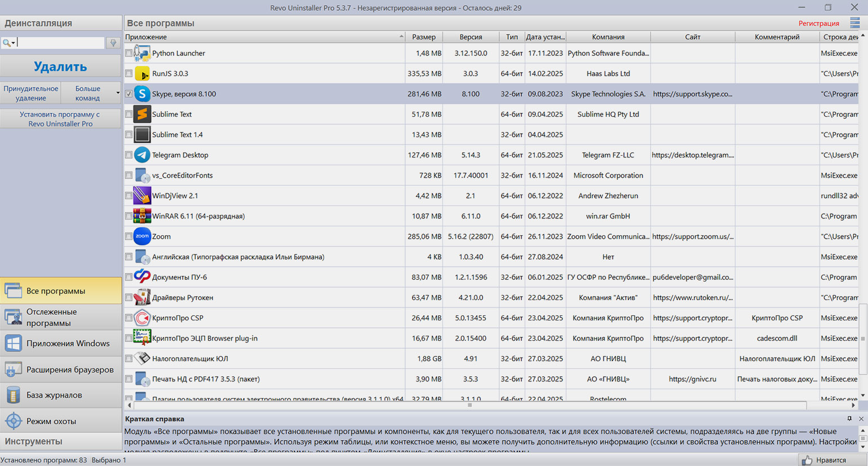
Task: Click the WinRAR icon in list
Action: 142,216
